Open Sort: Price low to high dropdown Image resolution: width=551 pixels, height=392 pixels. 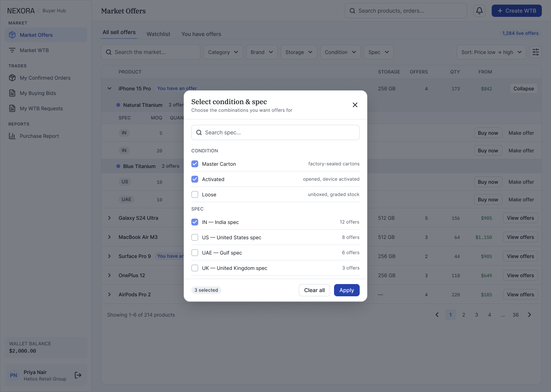(492, 52)
